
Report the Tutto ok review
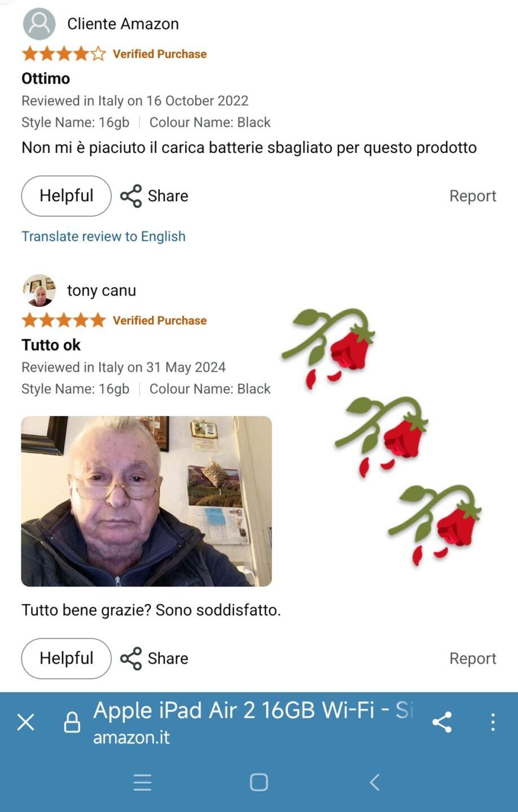[x=473, y=659]
